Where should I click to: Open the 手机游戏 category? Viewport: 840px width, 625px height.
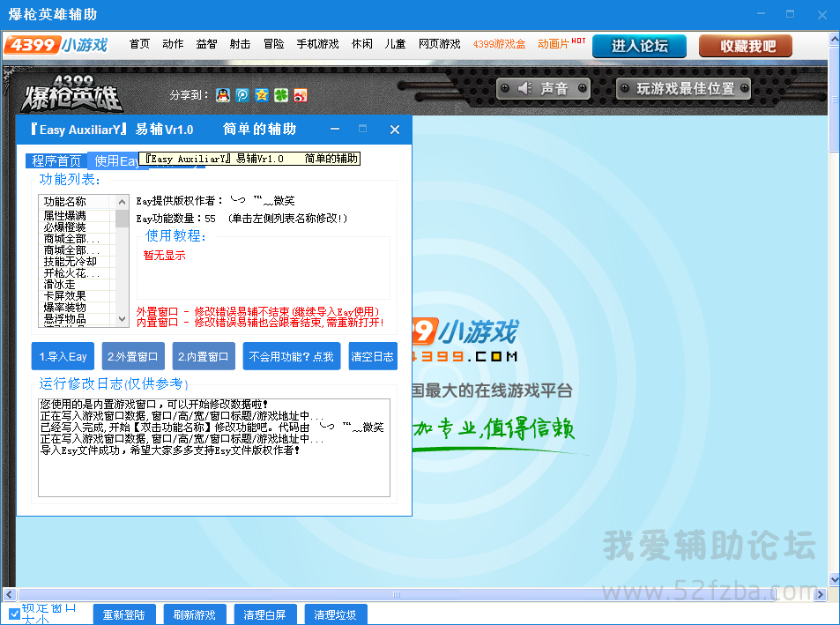pos(317,44)
